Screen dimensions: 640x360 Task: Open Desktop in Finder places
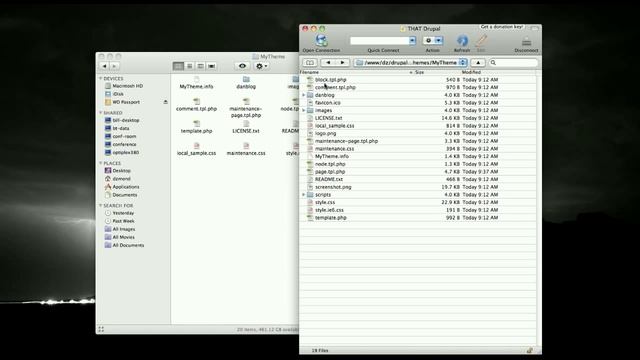(122, 171)
